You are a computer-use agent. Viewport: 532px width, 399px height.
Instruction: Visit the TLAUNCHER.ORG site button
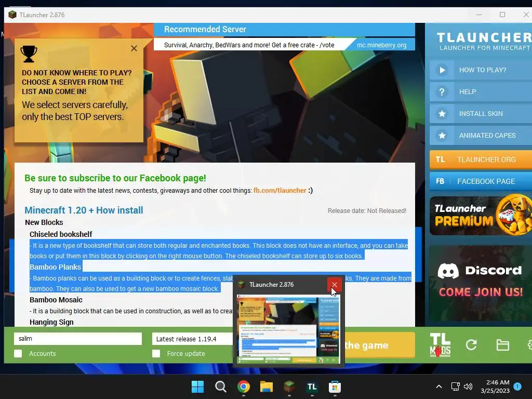coord(481,159)
